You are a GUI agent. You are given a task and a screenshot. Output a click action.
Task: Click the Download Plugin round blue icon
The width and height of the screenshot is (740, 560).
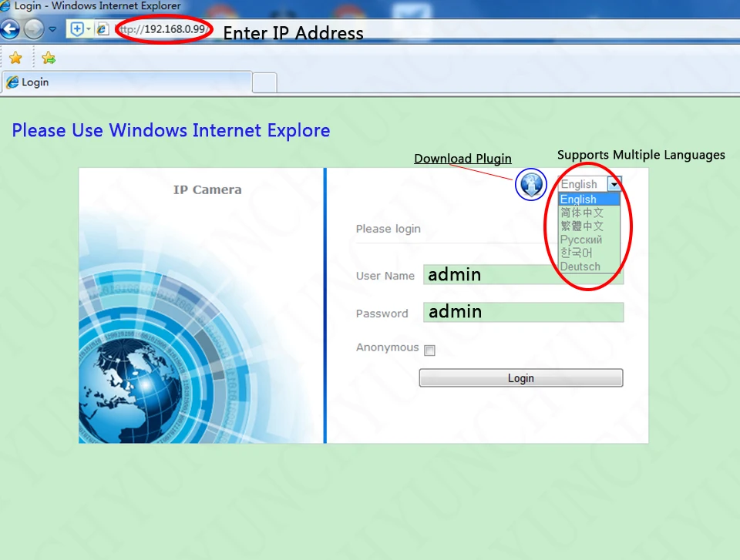[x=531, y=184]
